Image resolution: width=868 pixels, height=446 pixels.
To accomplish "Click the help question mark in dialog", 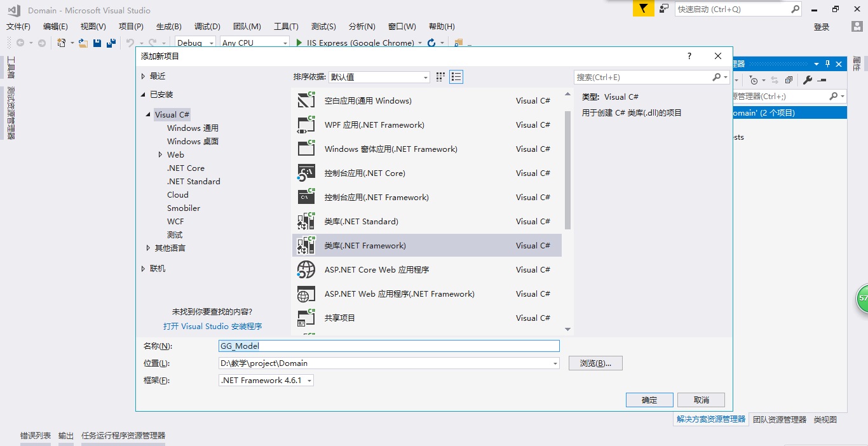I will click(x=689, y=56).
